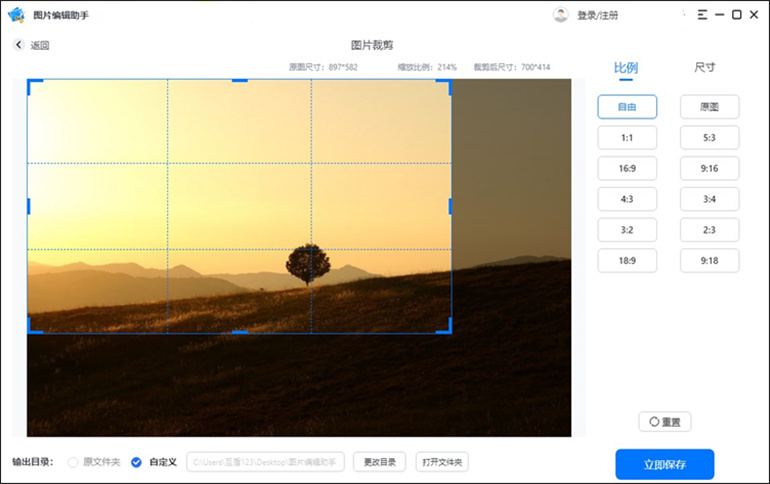Click the left edge crop handle
770x484 pixels.
(x=28, y=206)
